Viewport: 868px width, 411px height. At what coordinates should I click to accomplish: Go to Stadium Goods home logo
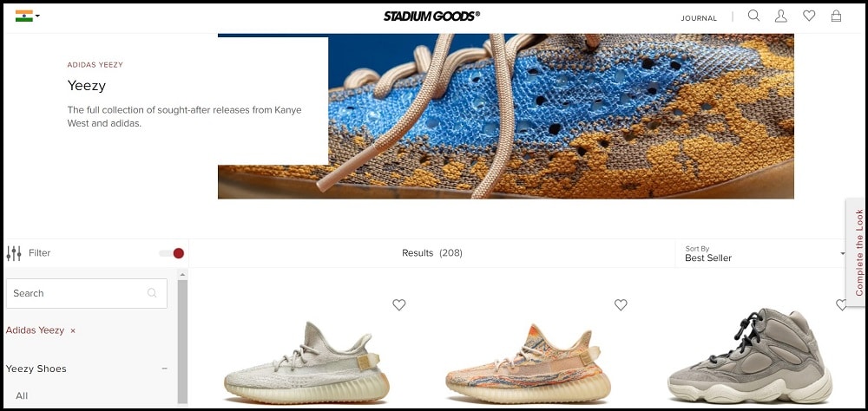coord(431,16)
